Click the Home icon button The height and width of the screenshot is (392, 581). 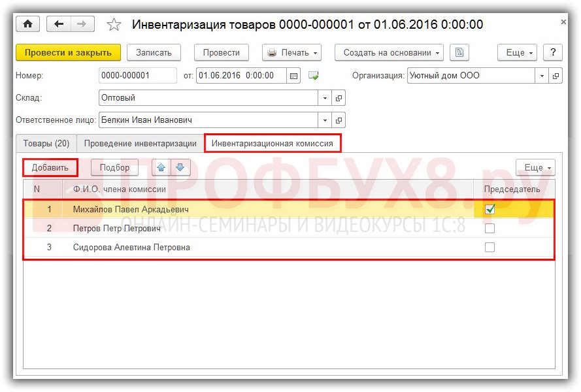tap(27, 24)
